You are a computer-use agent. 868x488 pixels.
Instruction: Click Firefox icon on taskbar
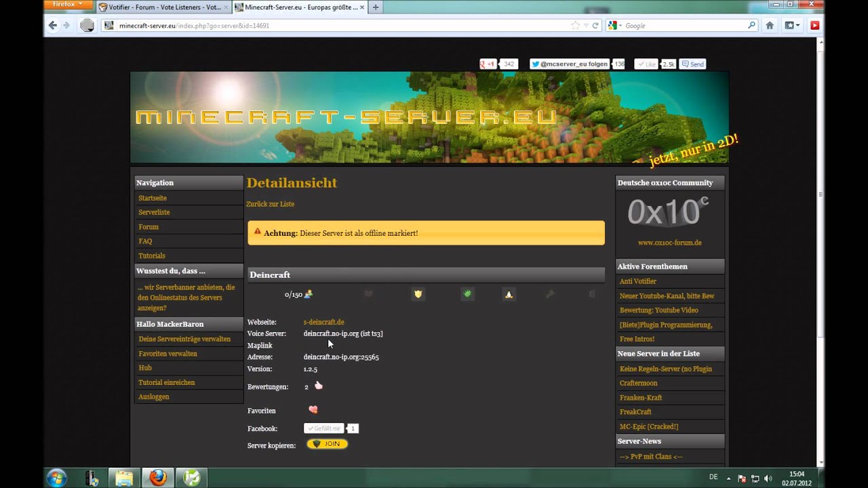(157, 478)
